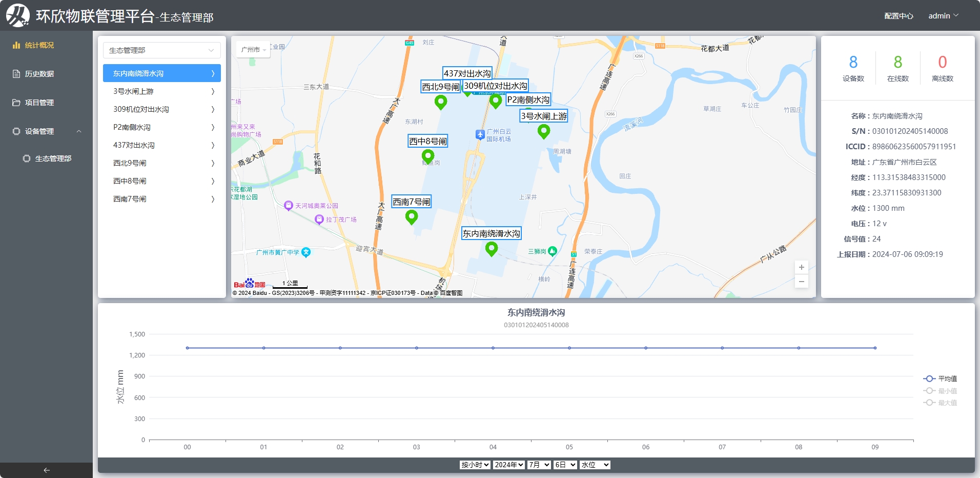980x478 pixels.
Task: Open the 按小时 interval dropdown
Action: (x=475, y=465)
